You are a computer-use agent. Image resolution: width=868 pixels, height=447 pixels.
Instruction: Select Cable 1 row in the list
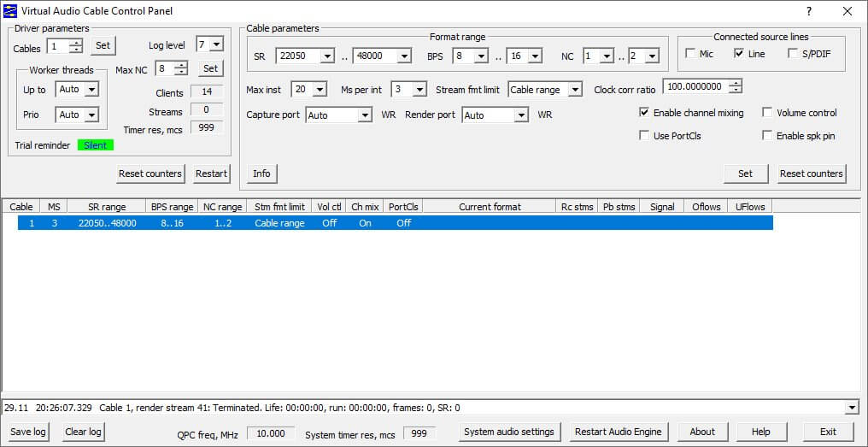tap(396, 223)
